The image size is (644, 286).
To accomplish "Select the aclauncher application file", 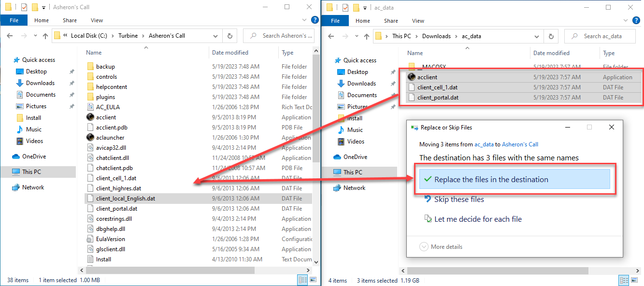I will click(110, 138).
